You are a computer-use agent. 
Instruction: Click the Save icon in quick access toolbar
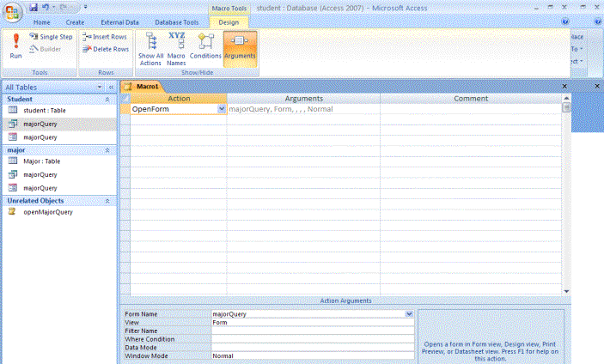pos(34,8)
